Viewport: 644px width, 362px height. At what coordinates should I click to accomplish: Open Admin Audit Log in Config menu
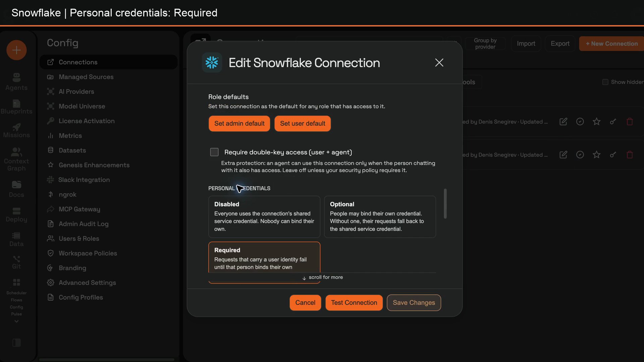[108, 224]
